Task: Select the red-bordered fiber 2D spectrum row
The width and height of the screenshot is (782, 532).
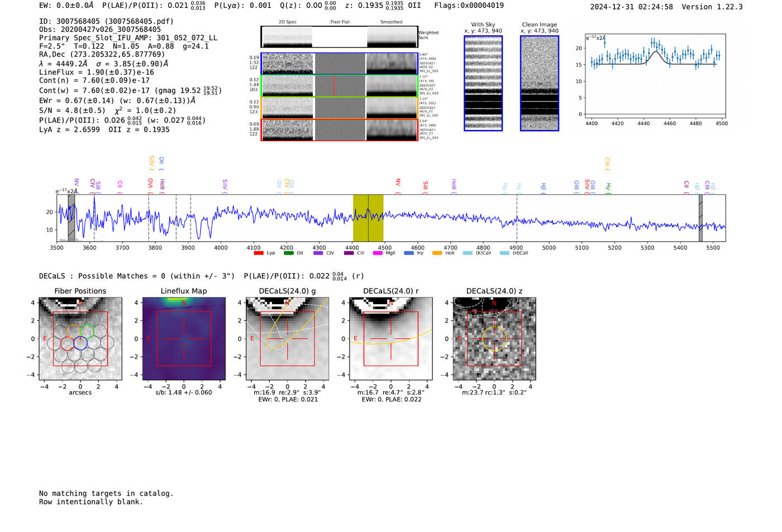Action: (x=339, y=130)
